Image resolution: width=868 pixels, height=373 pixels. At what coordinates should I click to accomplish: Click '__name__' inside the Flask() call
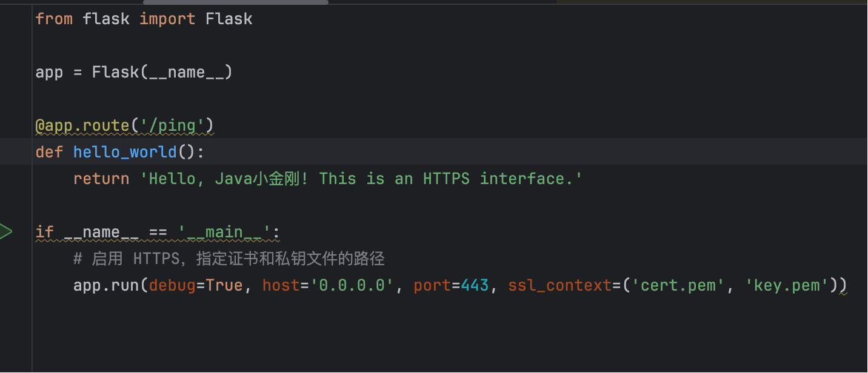click(x=187, y=72)
